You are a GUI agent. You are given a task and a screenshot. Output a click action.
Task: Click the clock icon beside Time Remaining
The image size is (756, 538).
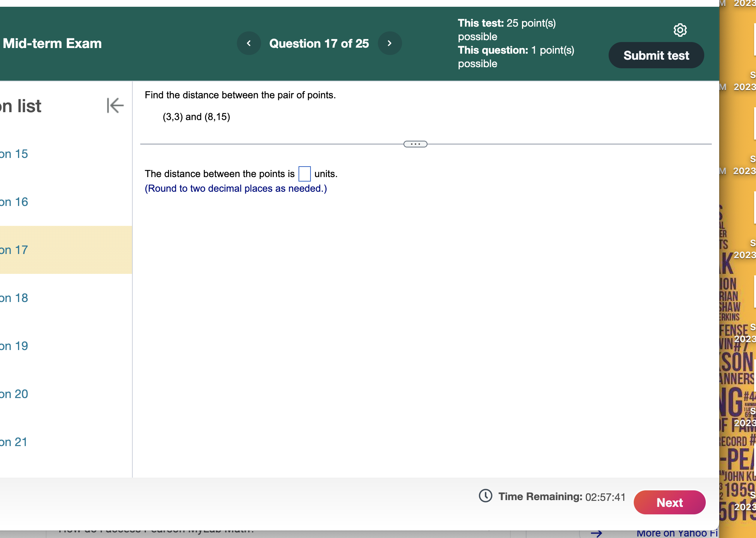pos(486,496)
